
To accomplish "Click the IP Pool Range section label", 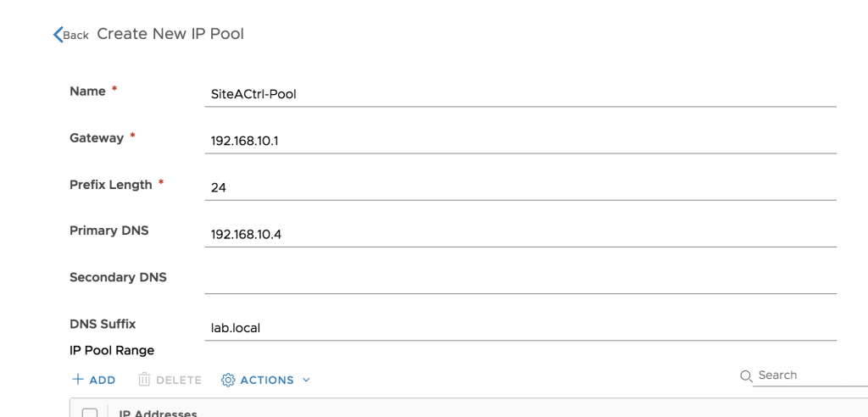I will [x=112, y=351].
